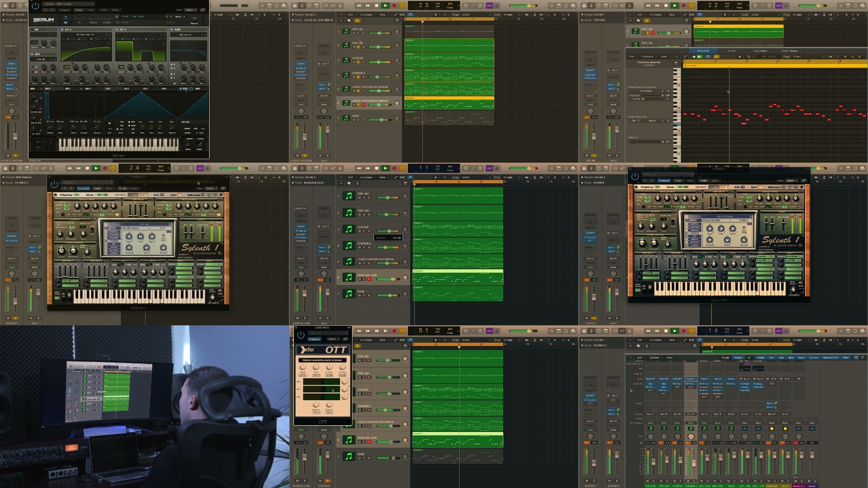Open Serum's MATRIX tab
This screenshot has height=488, width=868.
click(x=93, y=22)
